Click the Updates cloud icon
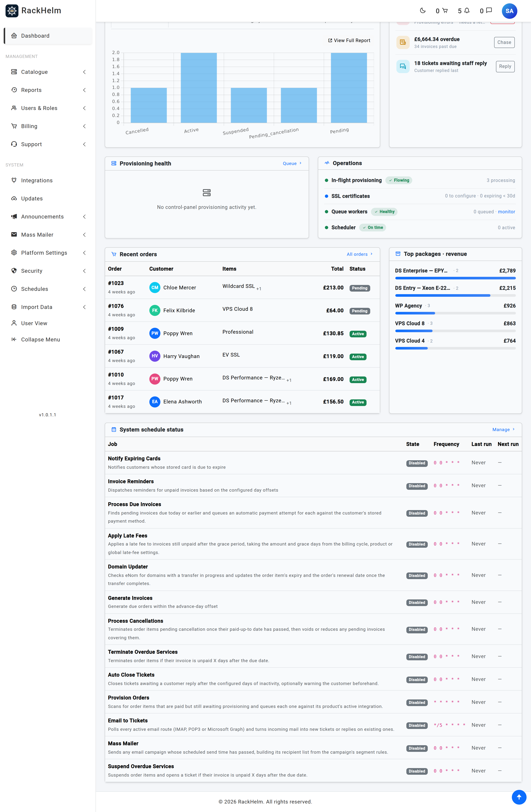Viewport: 531px width, 812px height. [14, 198]
